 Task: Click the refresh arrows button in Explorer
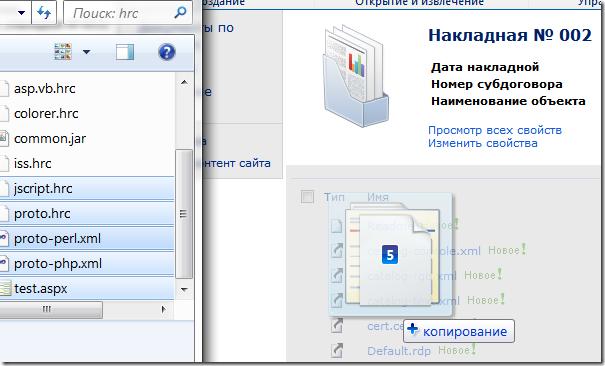[x=44, y=13]
